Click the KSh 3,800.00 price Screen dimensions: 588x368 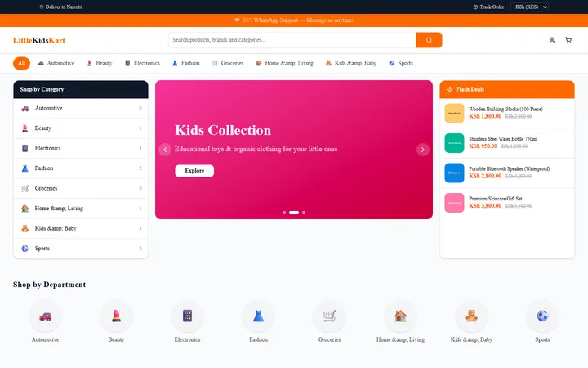[485, 206]
